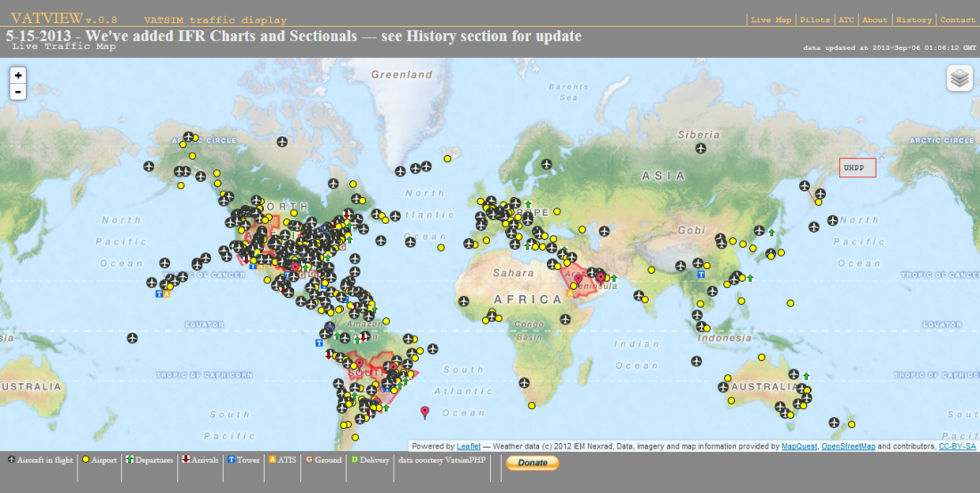
Task: Click the Donate button
Action: click(x=533, y=463)
